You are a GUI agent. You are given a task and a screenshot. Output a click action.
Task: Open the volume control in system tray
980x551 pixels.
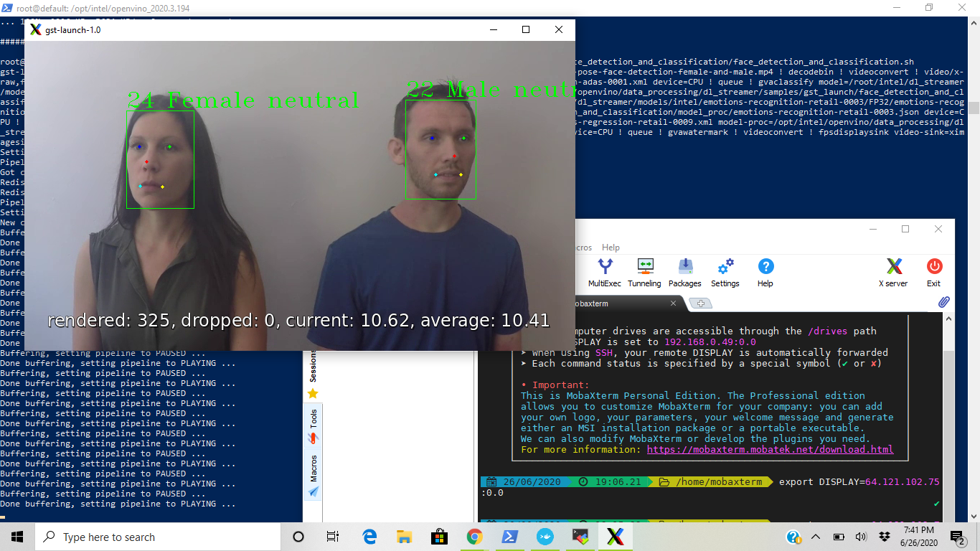click(860, 536)
